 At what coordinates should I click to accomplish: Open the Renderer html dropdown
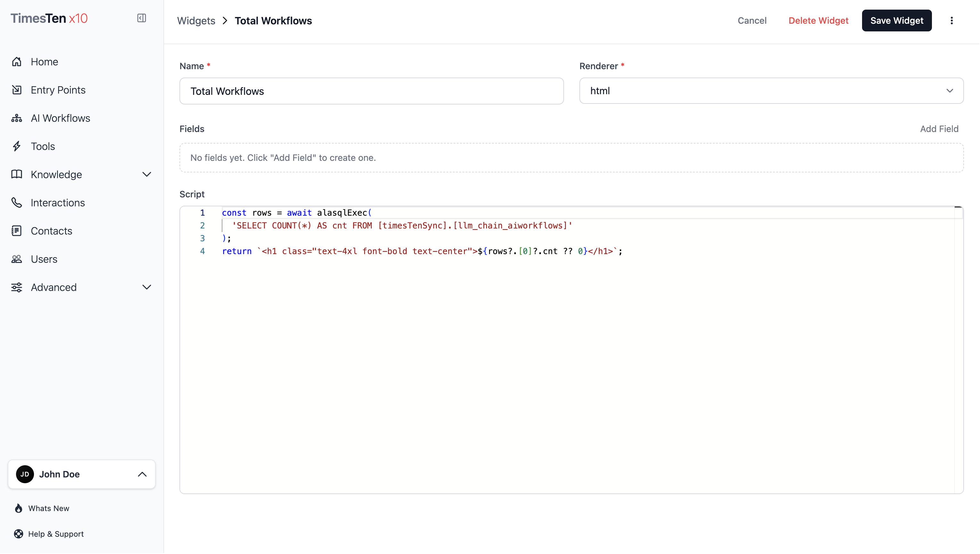point(771,91)
